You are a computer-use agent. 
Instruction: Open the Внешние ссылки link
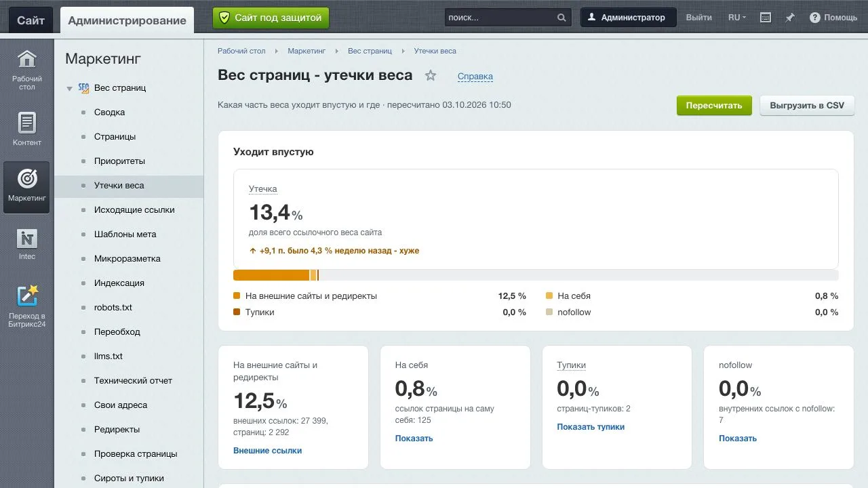(x=267, y=451)
